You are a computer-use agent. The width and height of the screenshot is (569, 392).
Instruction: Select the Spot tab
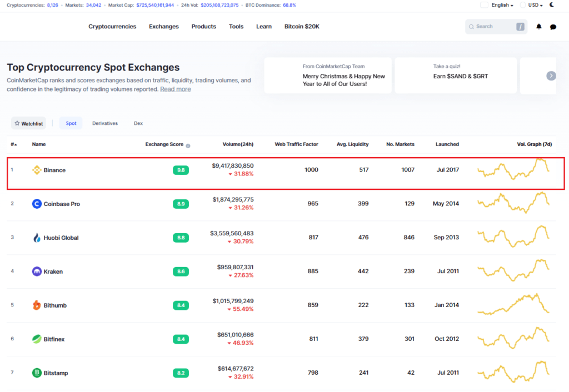click(71, 123)
